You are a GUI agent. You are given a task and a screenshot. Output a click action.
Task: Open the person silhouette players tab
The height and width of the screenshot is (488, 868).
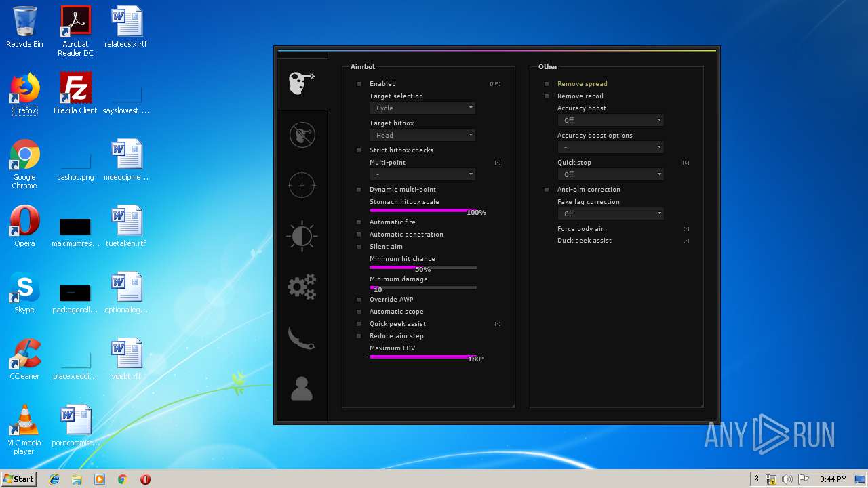click(x=302, y=388)
